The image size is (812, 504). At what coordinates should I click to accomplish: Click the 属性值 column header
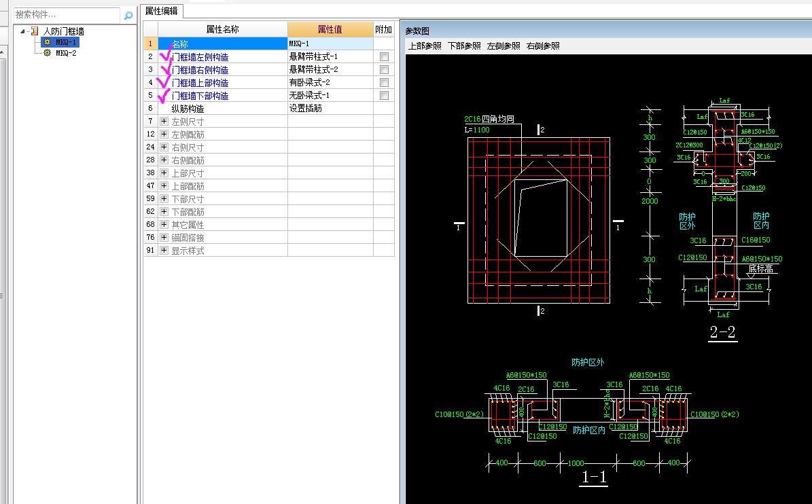tap(330, 29)
